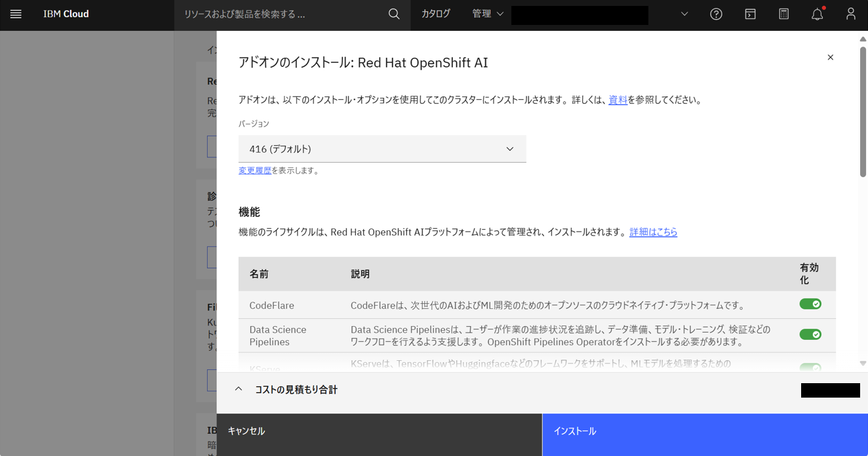The width and height of the screenshot is (868, 456).
Task: Open the cost estimator calculator icon
Action: click(x=783, y=14)
